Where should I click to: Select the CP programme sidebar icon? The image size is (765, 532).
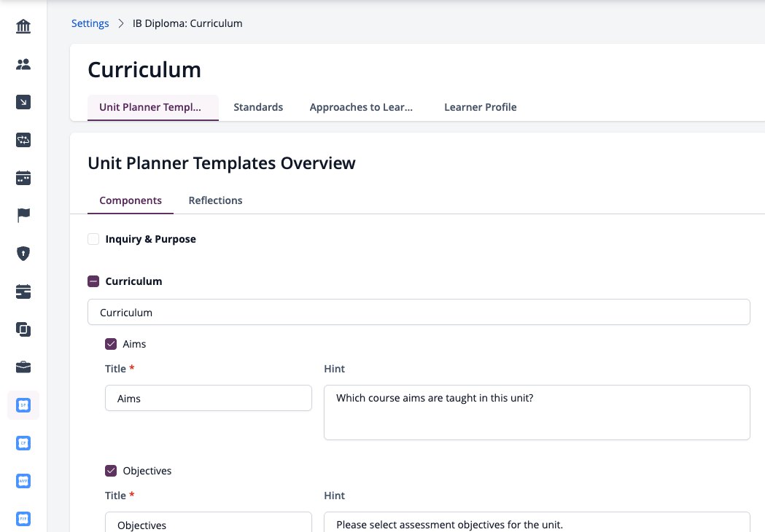(23, 443)
